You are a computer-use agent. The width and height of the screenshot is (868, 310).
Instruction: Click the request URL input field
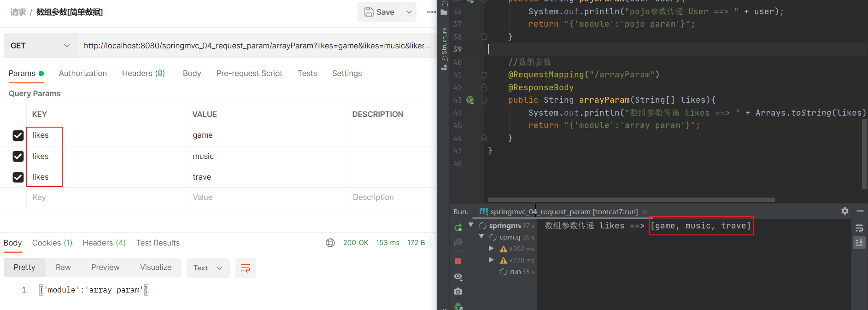click(x=257, y=46)
